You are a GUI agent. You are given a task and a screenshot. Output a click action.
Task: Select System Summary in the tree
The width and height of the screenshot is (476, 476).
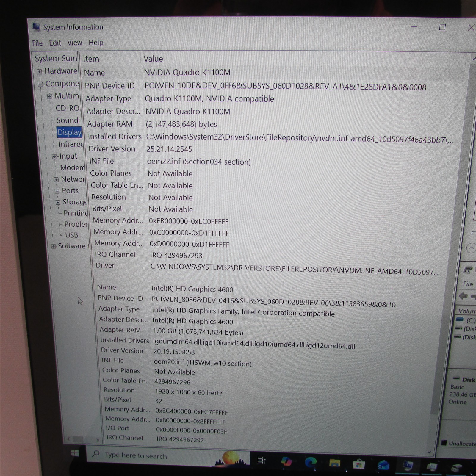pos(56,58)
